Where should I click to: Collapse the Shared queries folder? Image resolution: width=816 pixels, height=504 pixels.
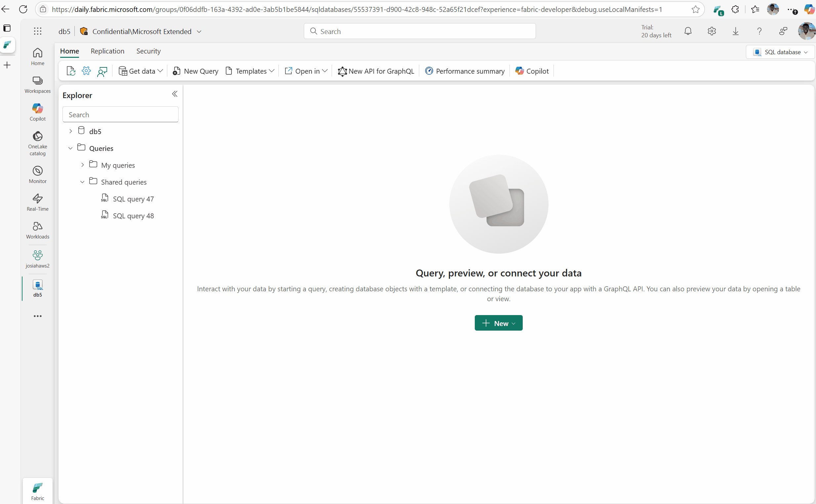[x=82, y=182]
